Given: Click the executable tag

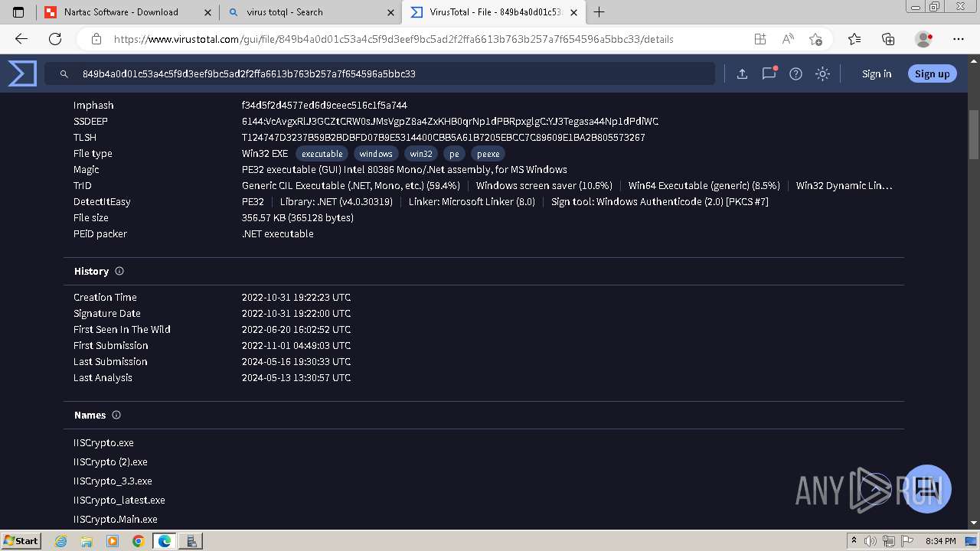Looking at the screenshot, I should click(322, 154).
